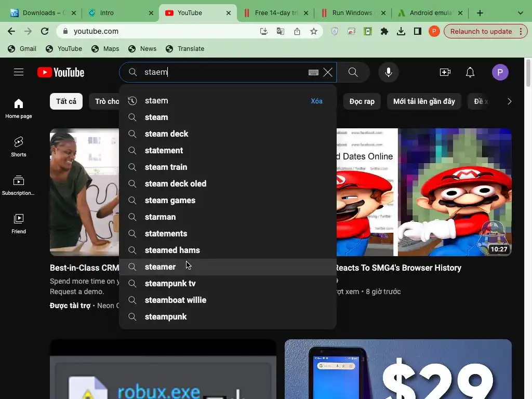This screenshot has height=399, width=532.
Task: Reload the page
Action: [45, 31]
